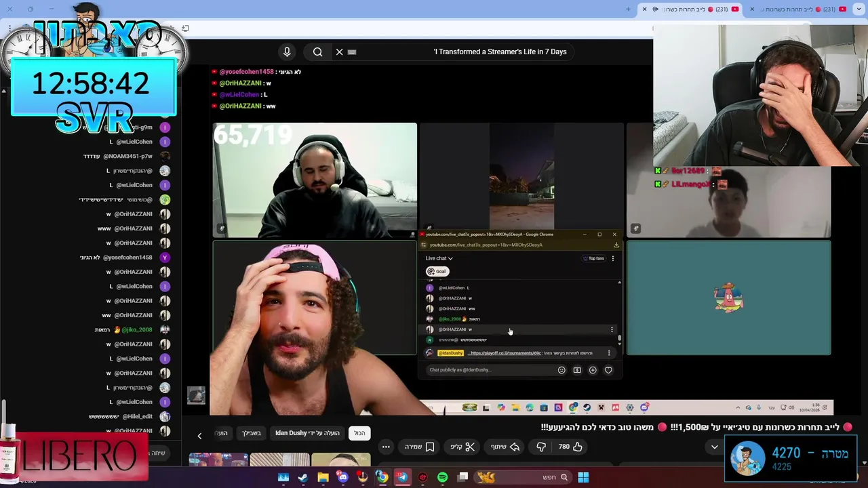Click the 'Chat publicly as @IdanDushy' input field
The width and height of the screenshot is (868, 488).
click(x=488, y=370)
